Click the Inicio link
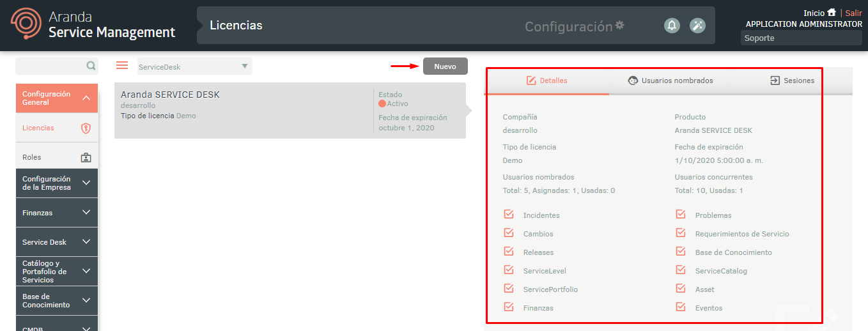The height and width of the screenshot is (331, 868). [x=814, y=13]
